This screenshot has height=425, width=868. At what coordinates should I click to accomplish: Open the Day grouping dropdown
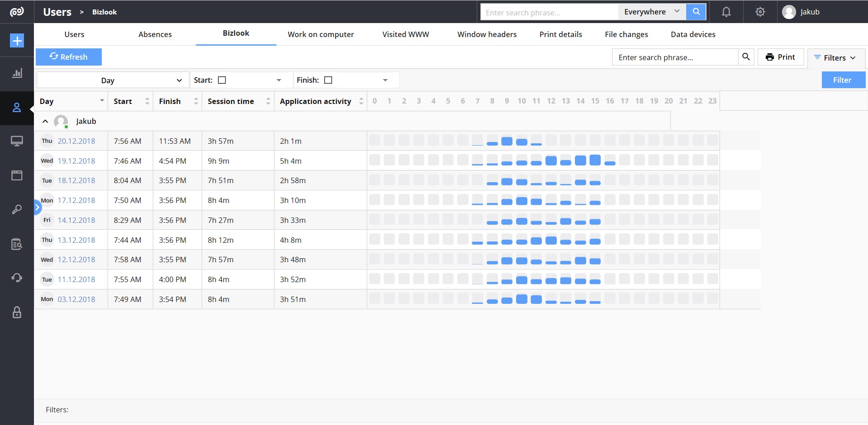click(x=113, y=80)
